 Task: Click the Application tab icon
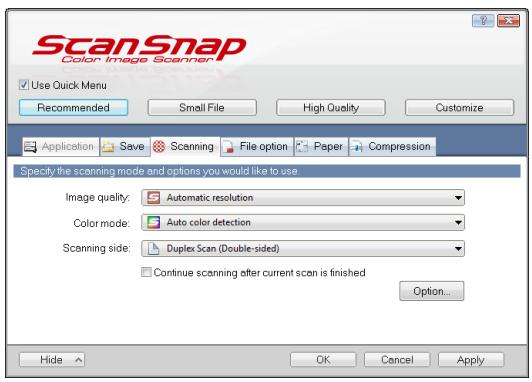pos(31,147)
